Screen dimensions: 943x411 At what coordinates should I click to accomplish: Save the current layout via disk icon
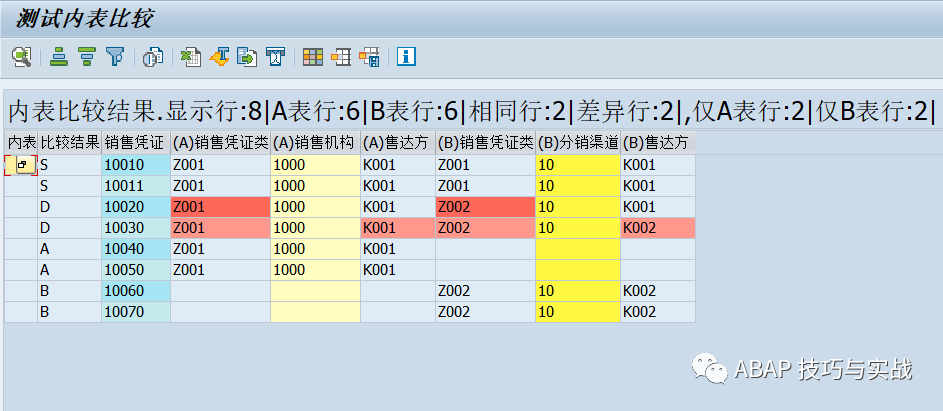369,57
